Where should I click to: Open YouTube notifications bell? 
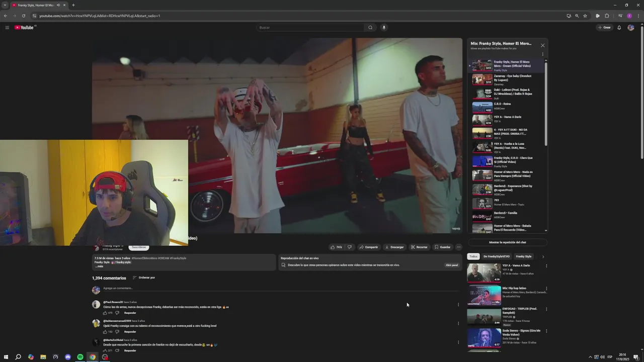[x=619, y=28]
